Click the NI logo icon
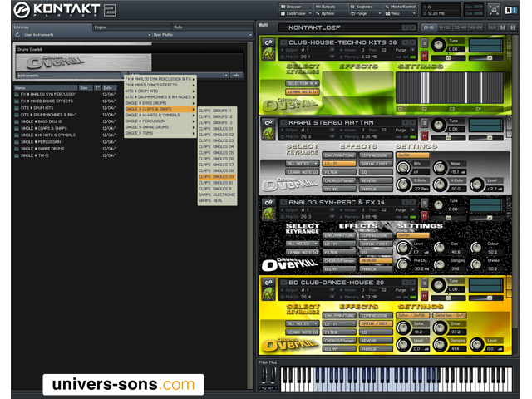 (510, 10)
